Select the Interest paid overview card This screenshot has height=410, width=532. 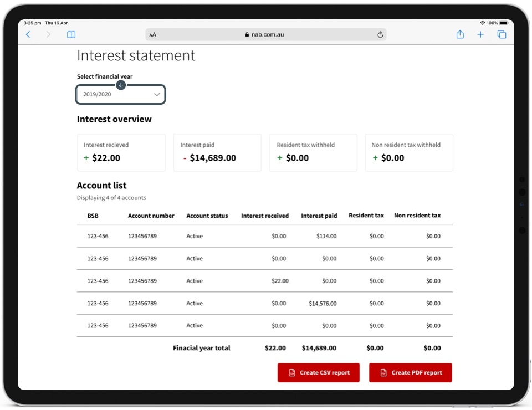217,152
